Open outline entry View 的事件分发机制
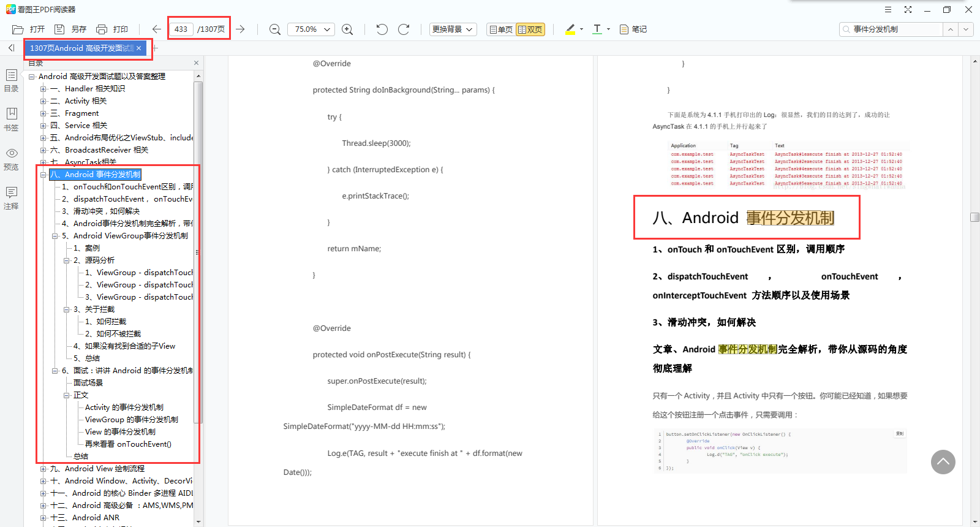The width and height of the screenshot is (980, 527). point(120,432)
